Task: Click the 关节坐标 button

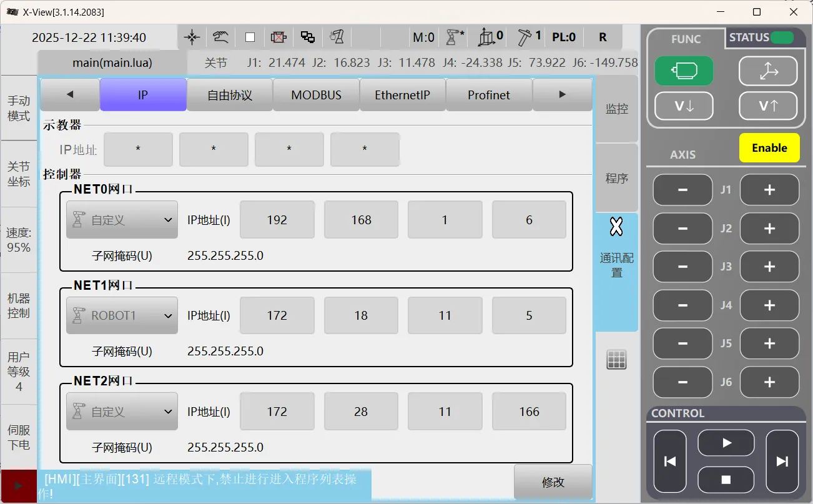Action: tap(19, 174)
